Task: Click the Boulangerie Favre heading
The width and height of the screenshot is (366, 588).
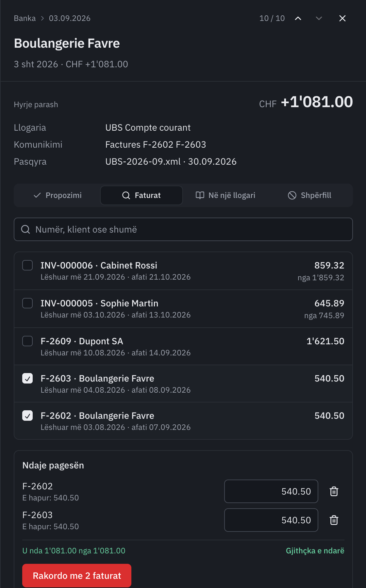Action: (67, 43)
